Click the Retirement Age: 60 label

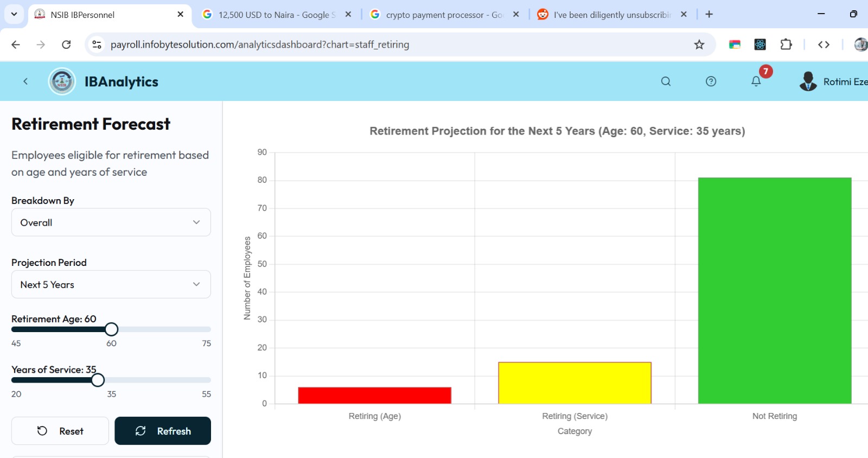tap(54, 319)
